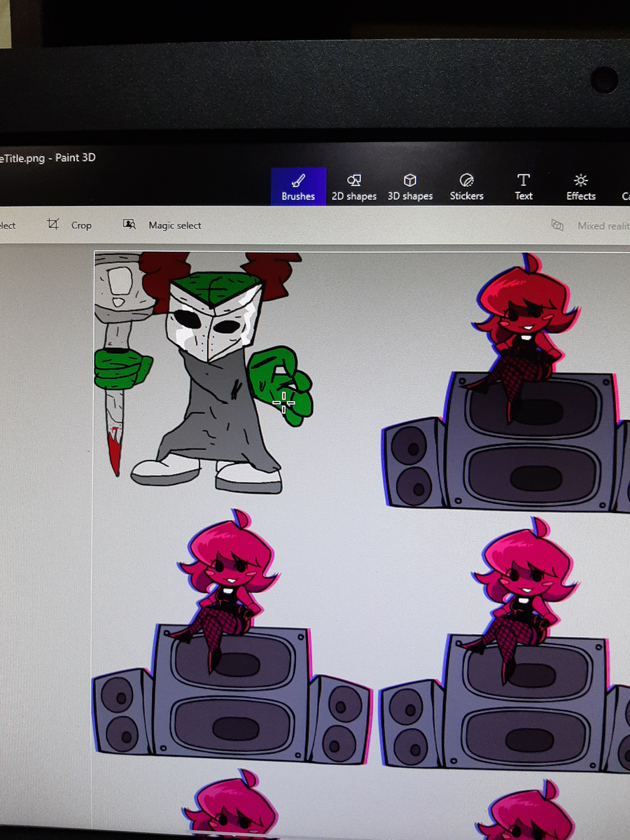Choose the Text tool tab

(524, 187)
